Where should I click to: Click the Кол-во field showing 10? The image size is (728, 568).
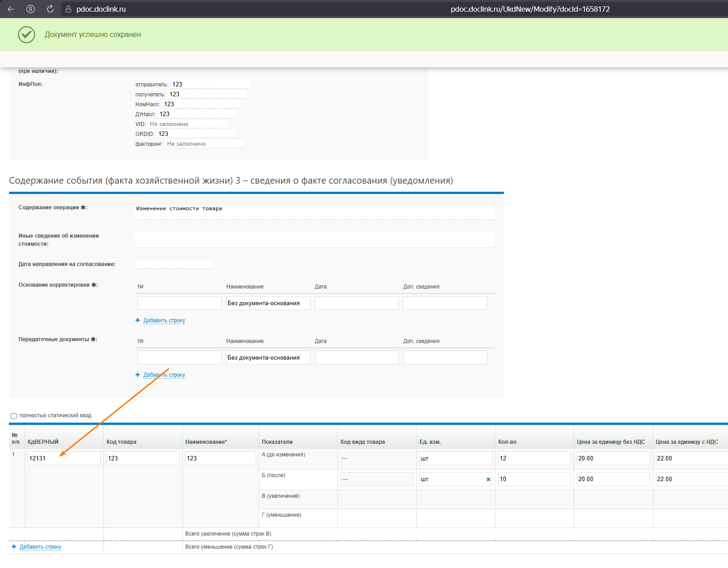(x=535, y=479)
